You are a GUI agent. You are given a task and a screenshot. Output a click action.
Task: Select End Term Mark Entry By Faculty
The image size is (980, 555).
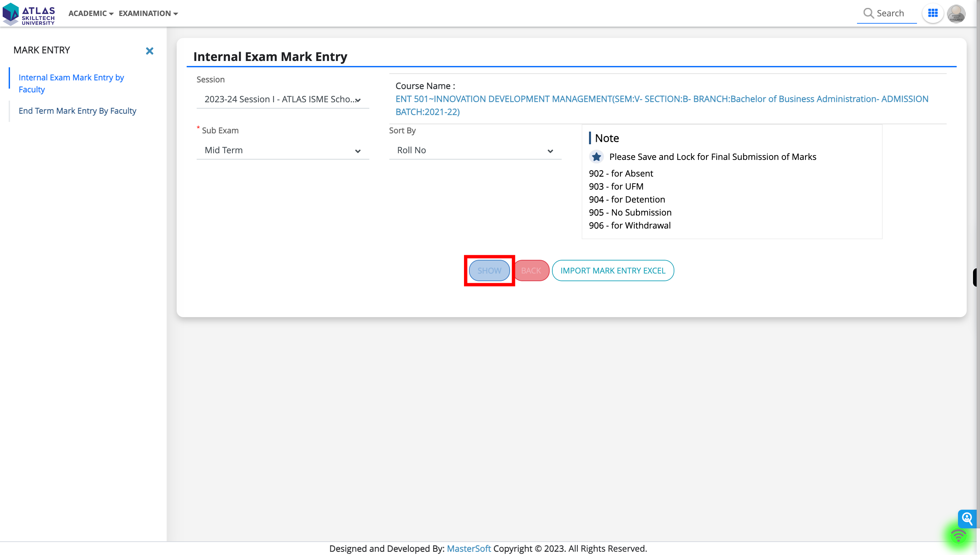(77, 110)
